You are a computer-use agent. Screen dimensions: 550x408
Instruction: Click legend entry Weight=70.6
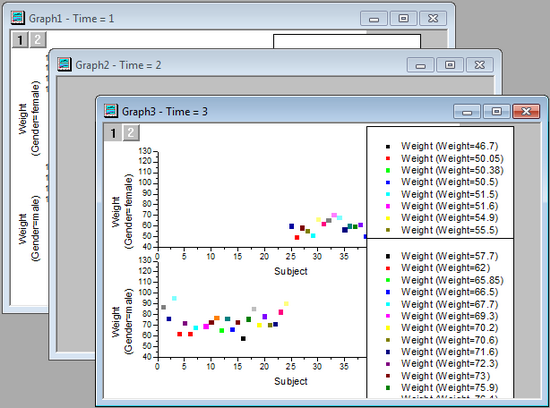pyautogui.click(x=449, y=340)
